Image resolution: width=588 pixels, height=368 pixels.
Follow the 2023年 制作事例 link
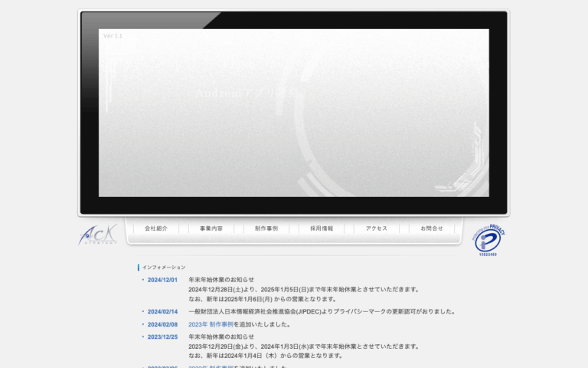coord(211,324)
